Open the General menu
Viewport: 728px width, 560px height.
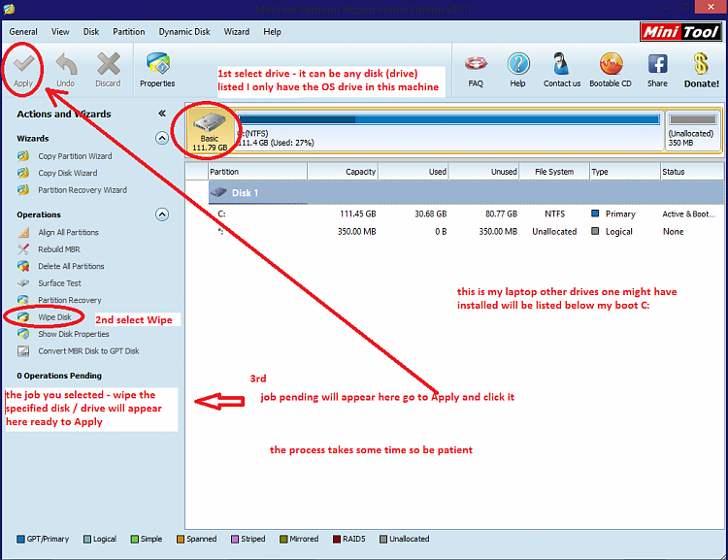[x=23, y=32]
